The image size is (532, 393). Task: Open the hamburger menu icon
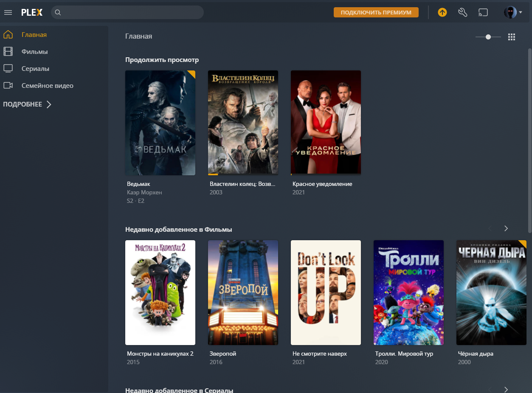tap(8, 12)
